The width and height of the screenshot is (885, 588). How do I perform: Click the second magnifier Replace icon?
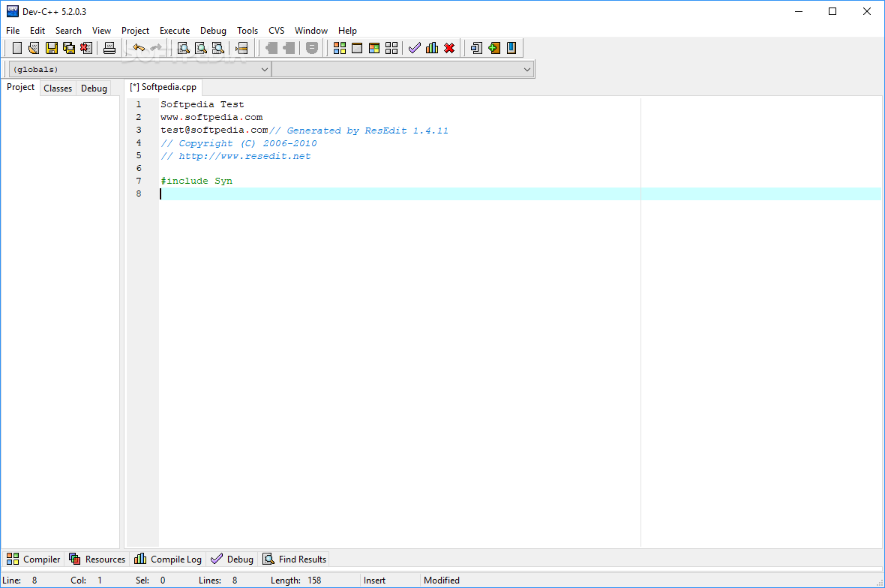pyautogui.click(x=201, y=48)
